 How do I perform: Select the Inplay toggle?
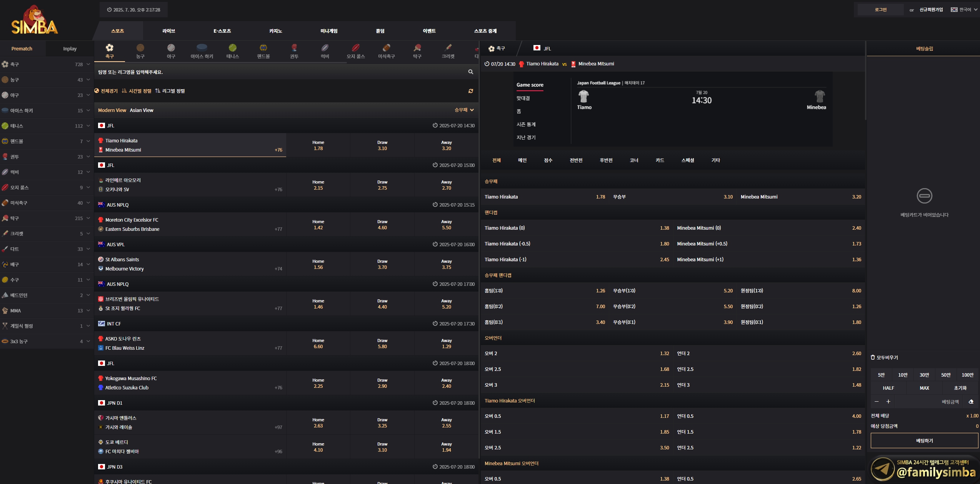point(70,49)
